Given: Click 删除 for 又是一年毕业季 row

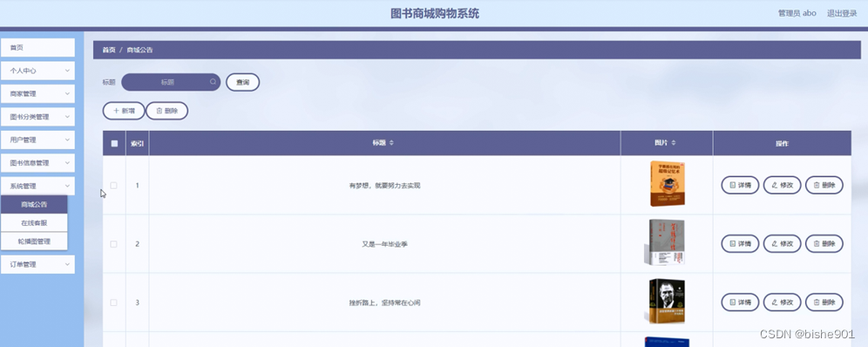Looking at the screenshot, I should point(824,243).
